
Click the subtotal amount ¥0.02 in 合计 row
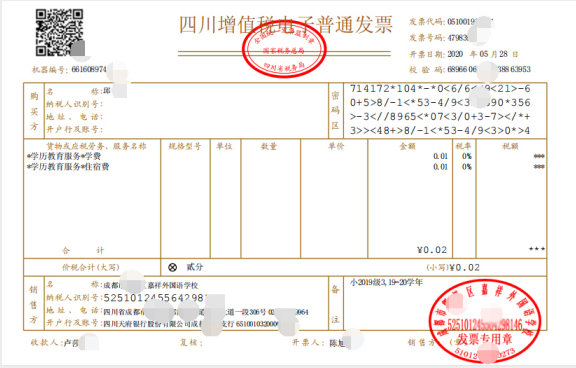pos(432,250)
